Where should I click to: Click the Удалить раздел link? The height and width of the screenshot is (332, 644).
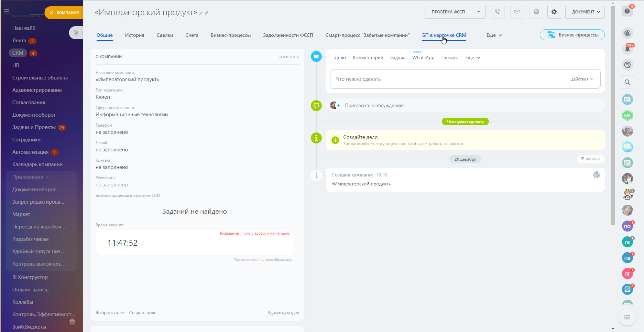[x=283, y=313]
